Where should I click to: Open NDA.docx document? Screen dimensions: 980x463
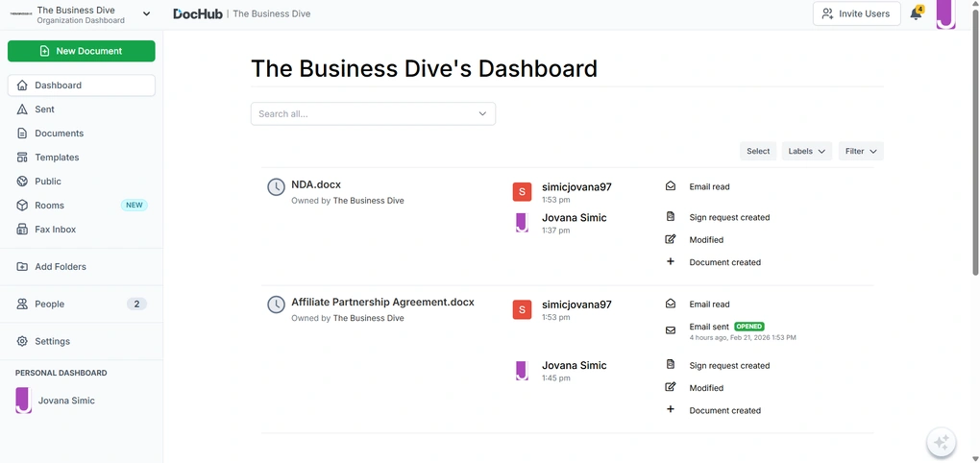click(x=316, y=185)
